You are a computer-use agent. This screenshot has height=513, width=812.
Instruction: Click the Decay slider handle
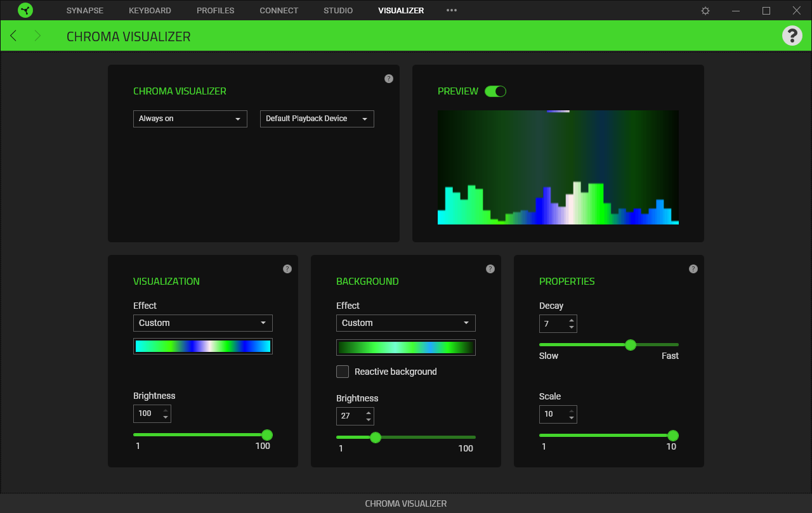631,345
